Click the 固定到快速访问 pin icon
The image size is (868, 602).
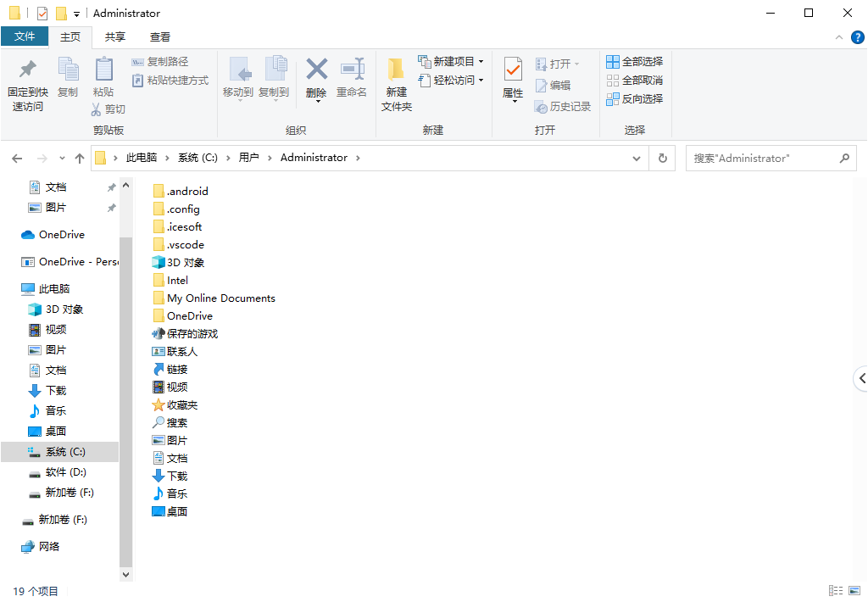27,70
